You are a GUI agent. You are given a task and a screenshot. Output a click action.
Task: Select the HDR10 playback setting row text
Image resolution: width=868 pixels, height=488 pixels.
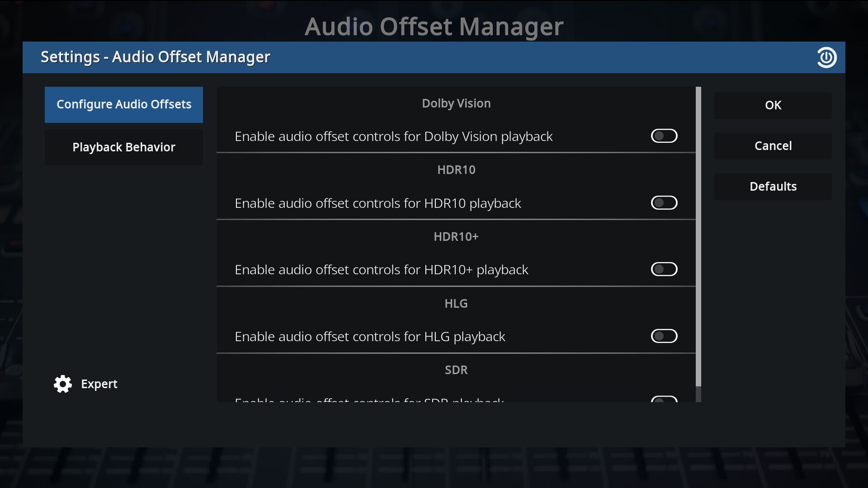coord(377,203)
